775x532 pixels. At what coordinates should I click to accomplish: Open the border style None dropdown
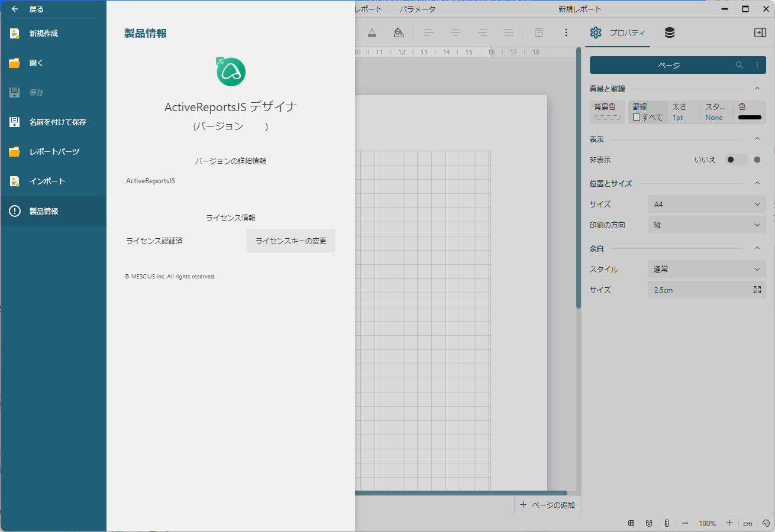click(x=714, y=118)
